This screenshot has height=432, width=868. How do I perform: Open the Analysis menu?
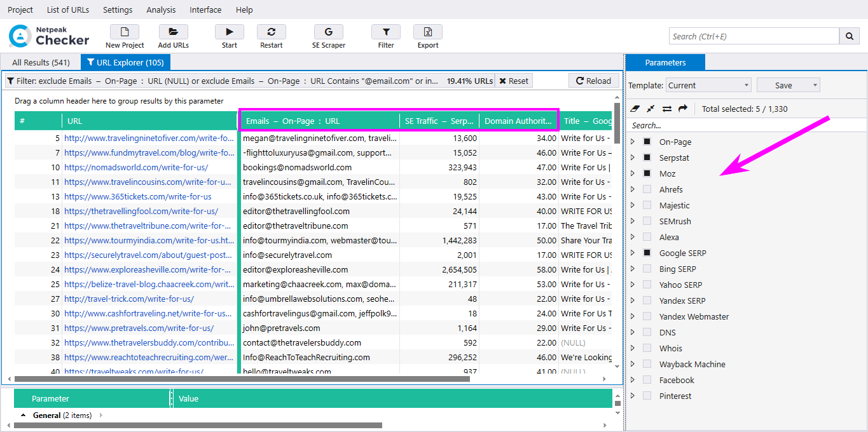[x=161, y=10]
